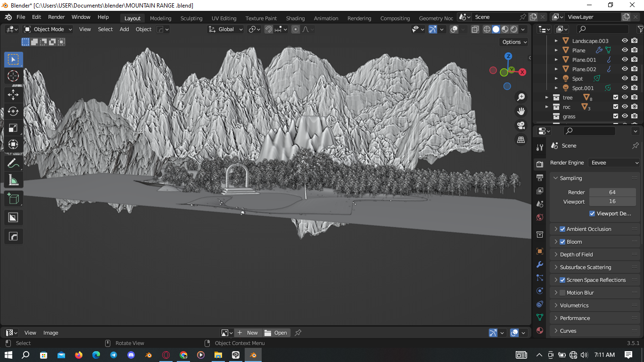Select the Select Box tool
This screenshot has width=644, height=362.
13,60
